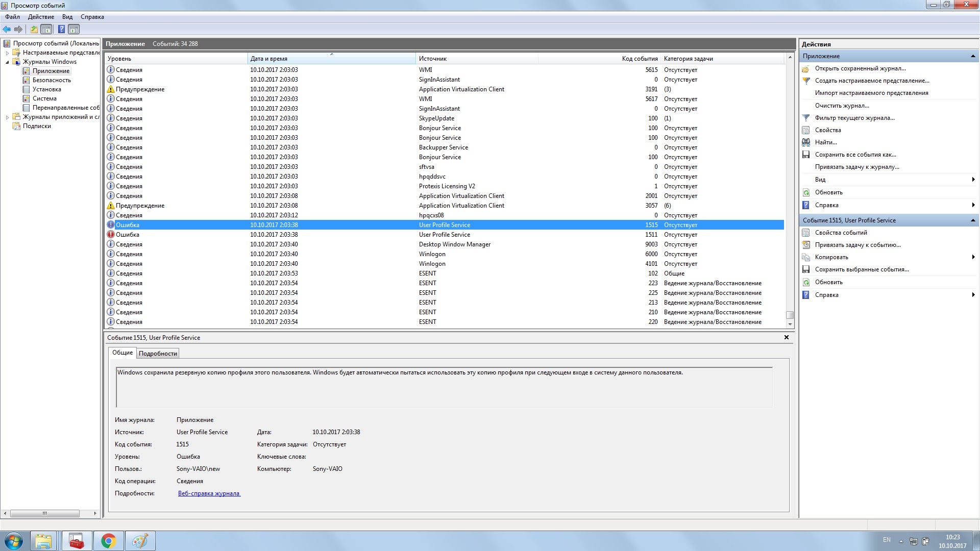Click the binoculars icon for 'Найти...'
This screenshot has height=551, width=980.
click(x=806, y=142)
